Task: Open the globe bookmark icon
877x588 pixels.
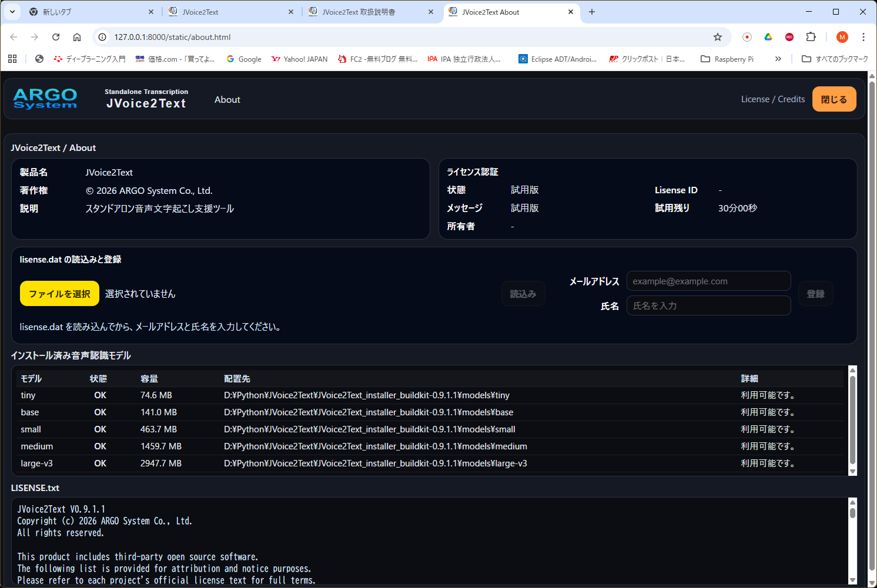Action: pos(39,59)
